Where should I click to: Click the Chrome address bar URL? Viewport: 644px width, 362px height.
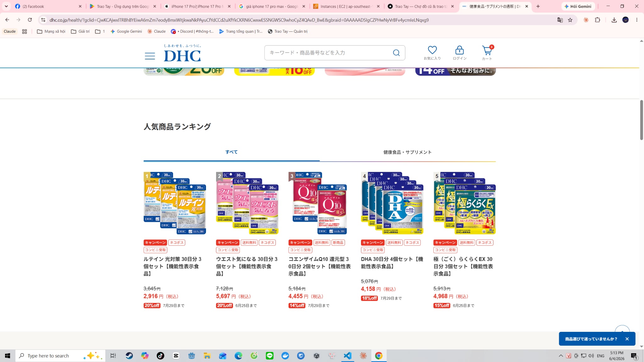(x=239, y=20)
